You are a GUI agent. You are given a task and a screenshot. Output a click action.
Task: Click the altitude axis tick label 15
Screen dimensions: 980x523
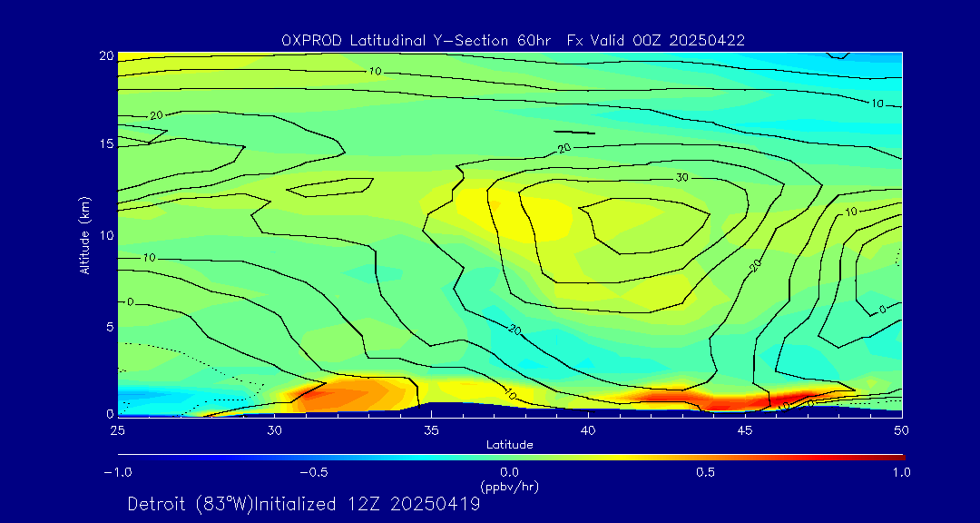point(106,144)
